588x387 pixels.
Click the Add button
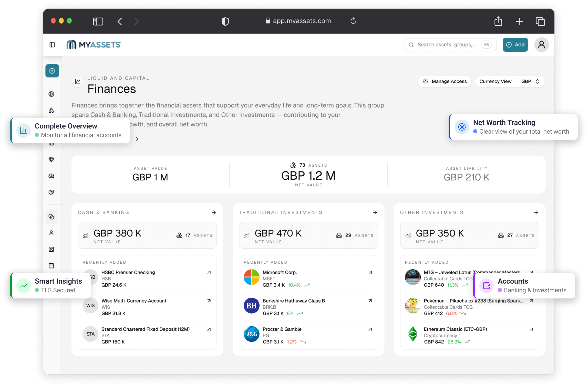click(515, 45)
